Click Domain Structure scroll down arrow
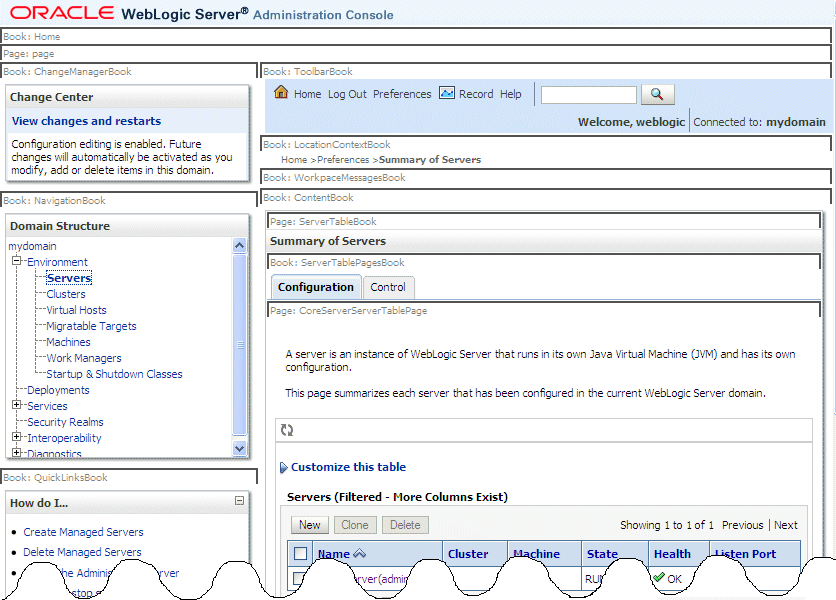The image size is (836, 600). [x=239, y=449]
